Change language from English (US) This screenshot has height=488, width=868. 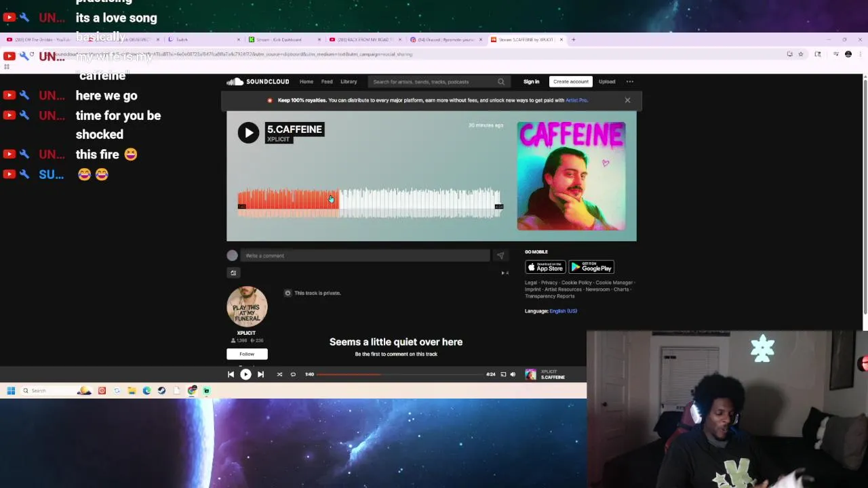point(563,311)
